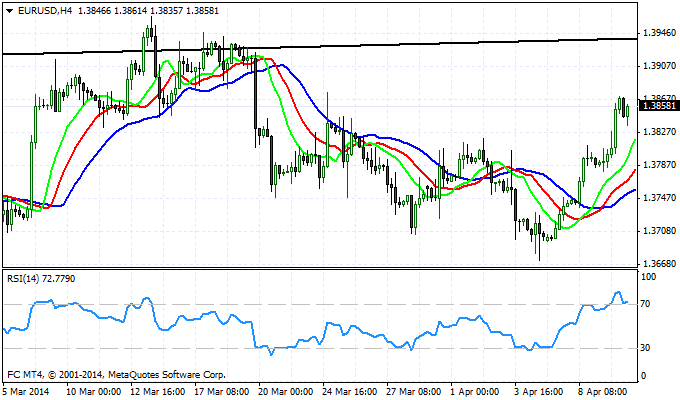Select the 1.37080 price axis label
The image size is (680, 400).
pos(659,231)
